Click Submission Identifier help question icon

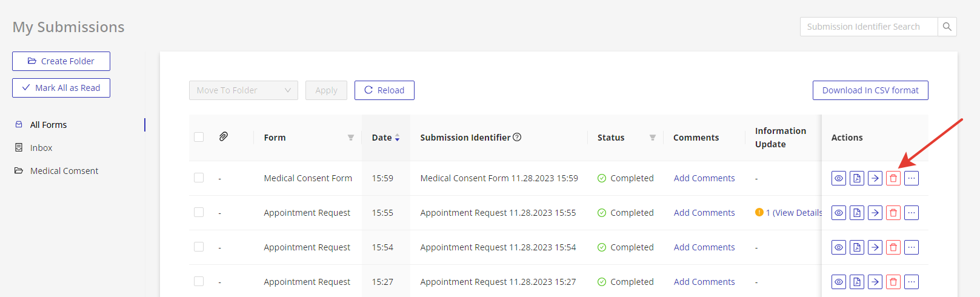517,137
